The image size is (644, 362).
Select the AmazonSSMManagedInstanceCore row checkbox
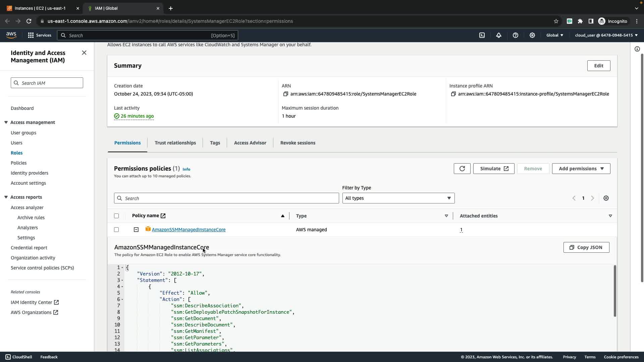pos(116,230)
